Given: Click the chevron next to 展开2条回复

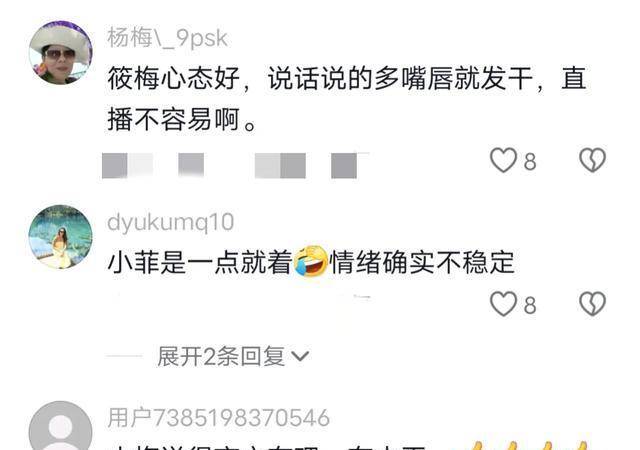Looking at the screenshot, I should 300,356.
